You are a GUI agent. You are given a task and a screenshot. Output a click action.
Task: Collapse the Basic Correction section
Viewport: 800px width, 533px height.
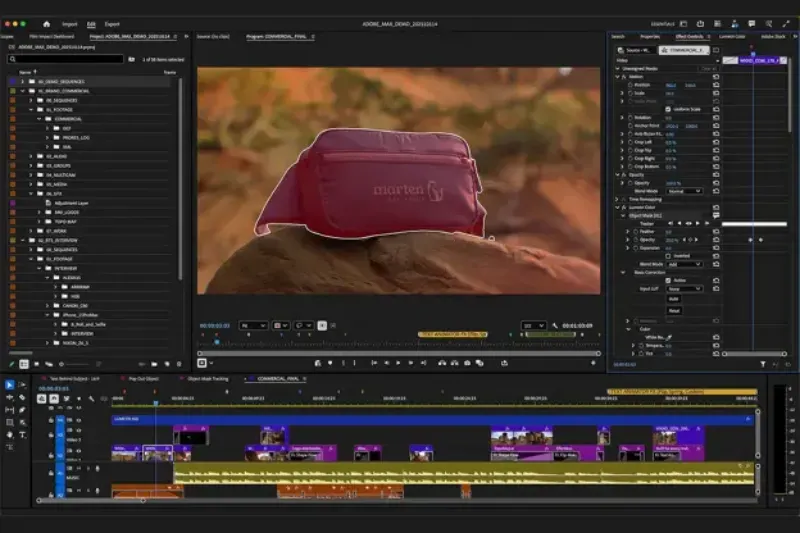coord(623,272)
